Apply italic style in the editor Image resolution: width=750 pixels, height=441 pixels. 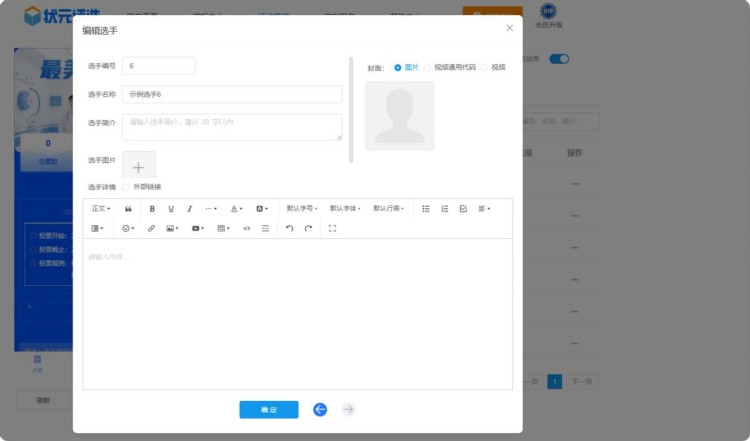[x=189, y=209]
